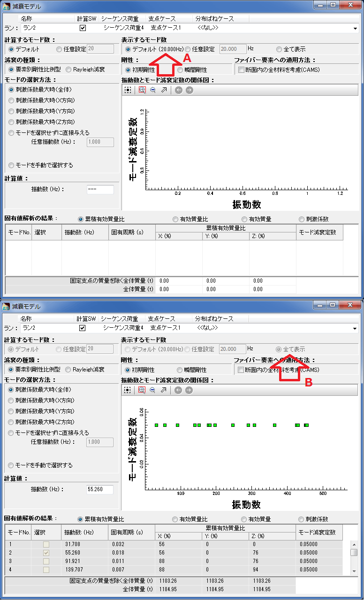Minimize the upper 減衰モデル window
Viewport: 364px width, 602px height.
(320, 5)
